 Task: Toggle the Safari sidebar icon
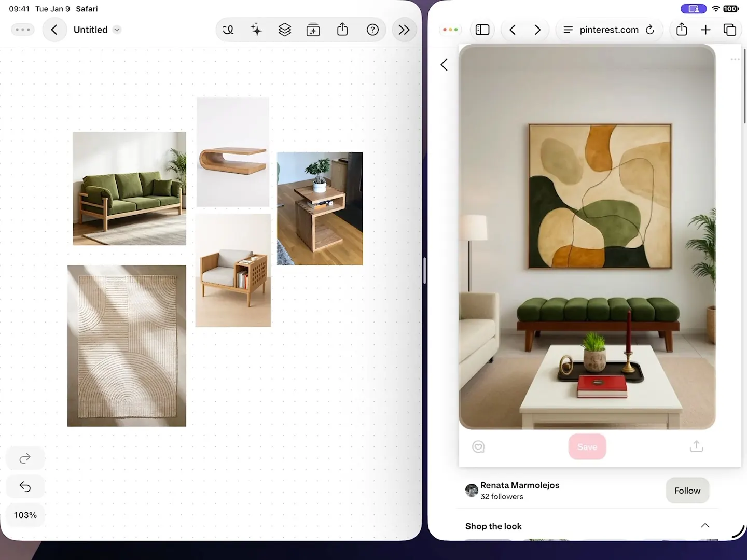pyautogui.click(x=482, y=30)
